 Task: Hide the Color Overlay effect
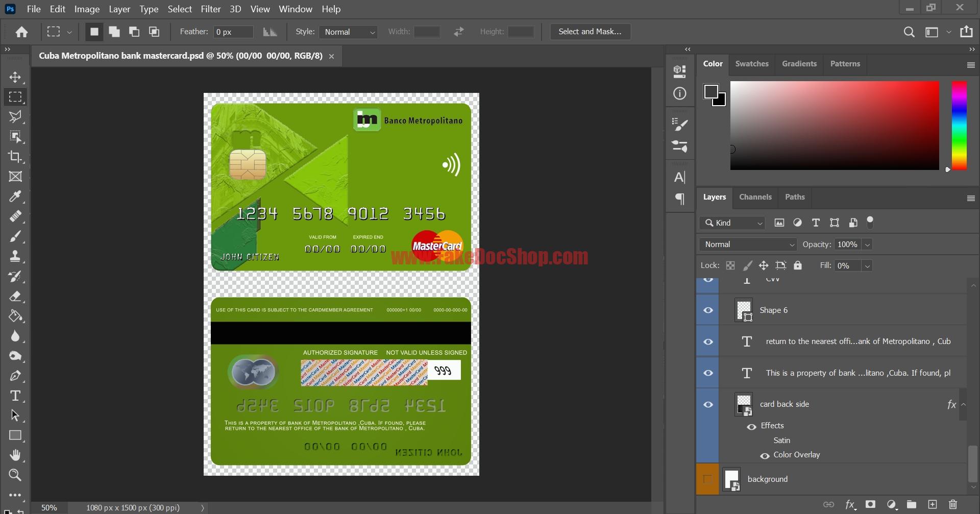[x=764, y=455]
